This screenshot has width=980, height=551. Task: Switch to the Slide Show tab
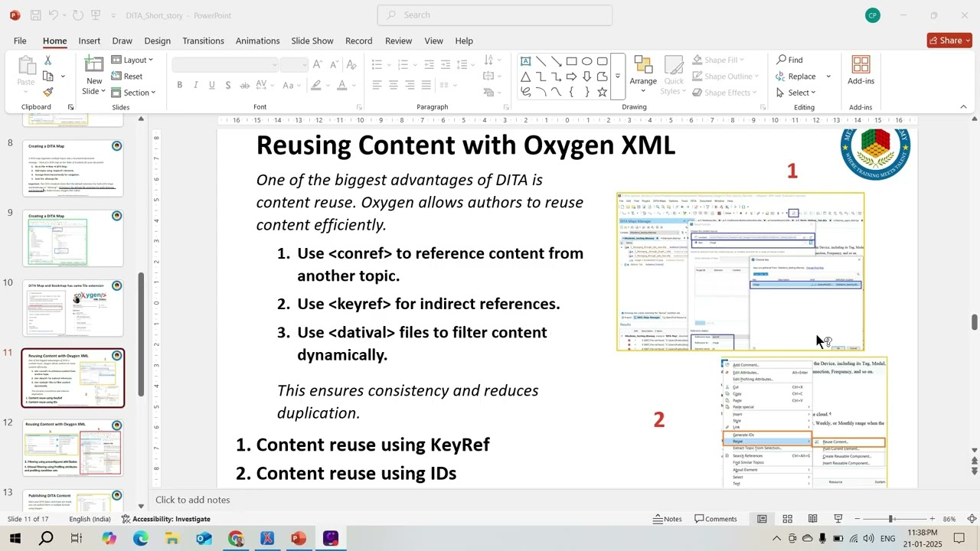tap(312, 41)
